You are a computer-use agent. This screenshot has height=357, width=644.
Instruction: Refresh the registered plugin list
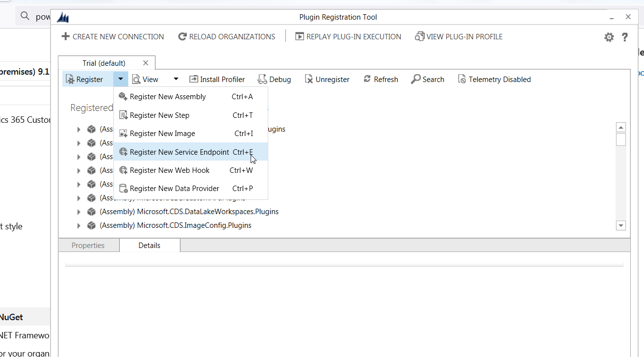[x=381, y=79]
